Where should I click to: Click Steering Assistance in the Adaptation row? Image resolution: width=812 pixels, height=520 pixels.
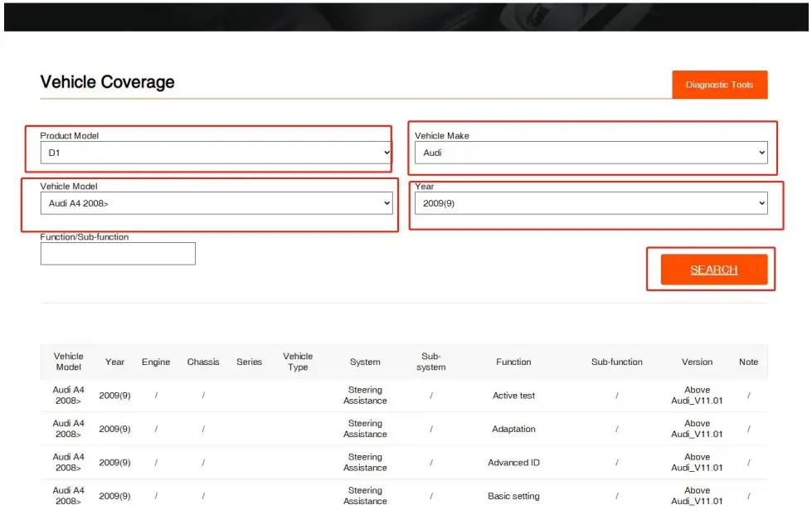[x=365, y=429]
